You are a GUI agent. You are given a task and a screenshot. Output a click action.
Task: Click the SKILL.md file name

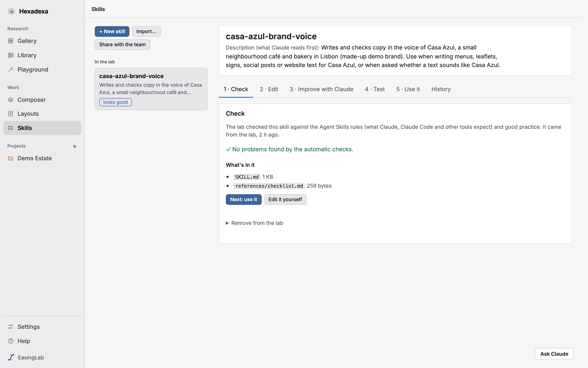coord(247,177)
